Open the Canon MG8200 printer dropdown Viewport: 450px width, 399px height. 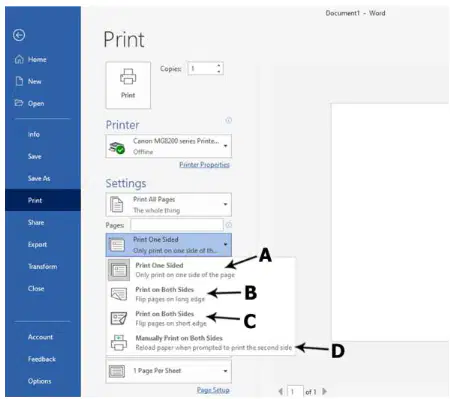169,146
